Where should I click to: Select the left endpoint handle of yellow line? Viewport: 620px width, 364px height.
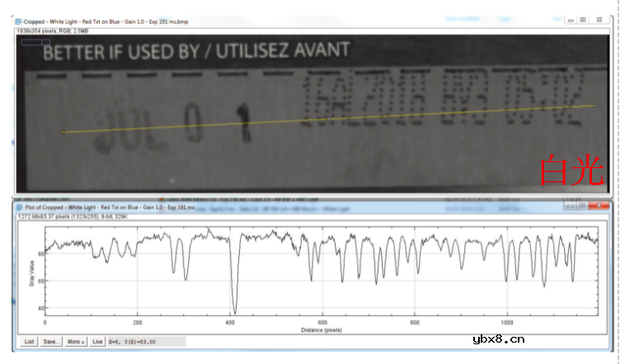[63, 132]
